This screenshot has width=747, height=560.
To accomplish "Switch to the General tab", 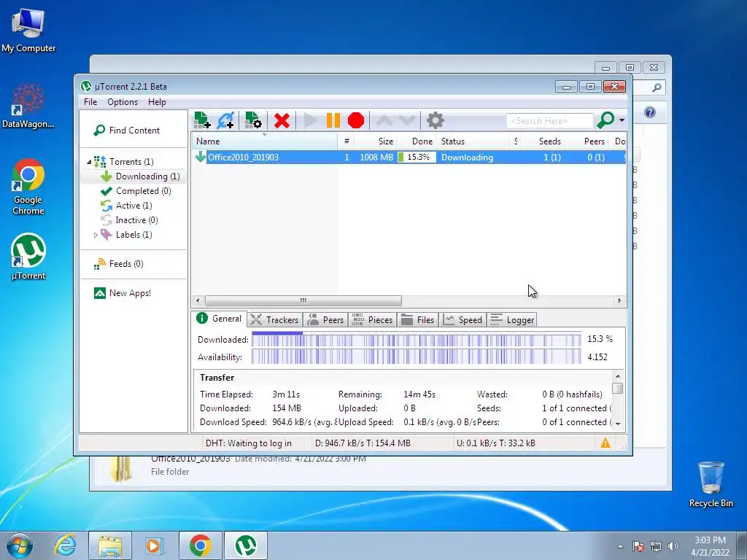I will pos(219,319).
